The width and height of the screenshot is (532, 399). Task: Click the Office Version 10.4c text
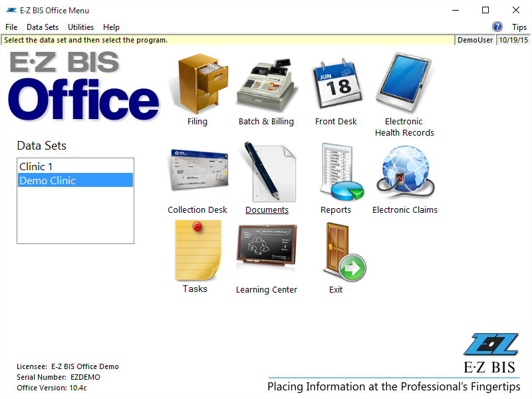click(52, 388)
